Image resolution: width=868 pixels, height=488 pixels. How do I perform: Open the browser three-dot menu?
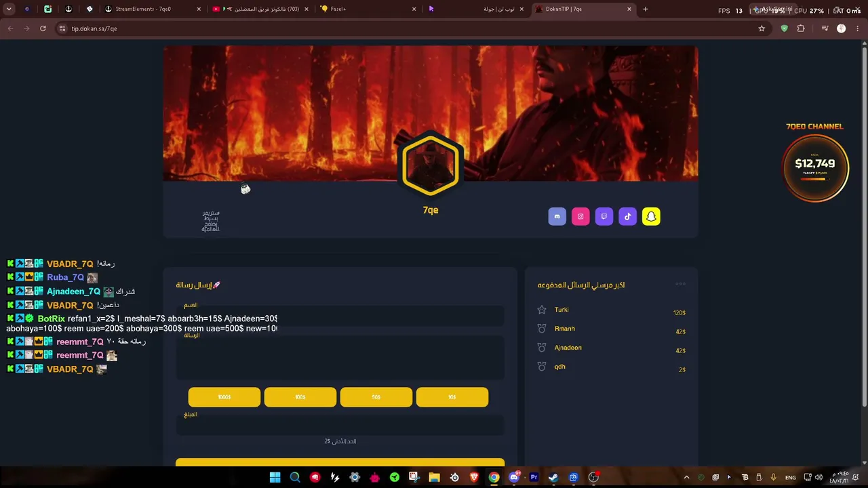(858, 28)
